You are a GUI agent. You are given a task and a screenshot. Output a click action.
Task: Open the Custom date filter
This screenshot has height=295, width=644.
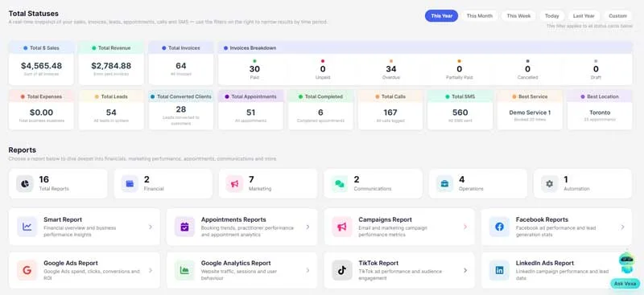pos(617,16)
